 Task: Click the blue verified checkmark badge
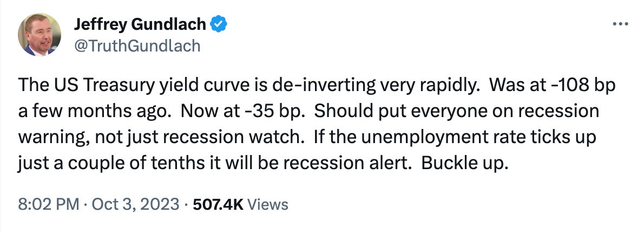[x=219, y=25]
